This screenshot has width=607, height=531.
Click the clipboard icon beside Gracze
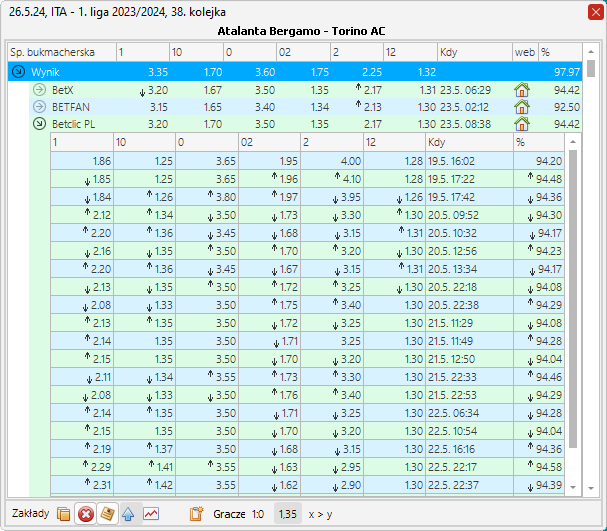tap(197, 514)
